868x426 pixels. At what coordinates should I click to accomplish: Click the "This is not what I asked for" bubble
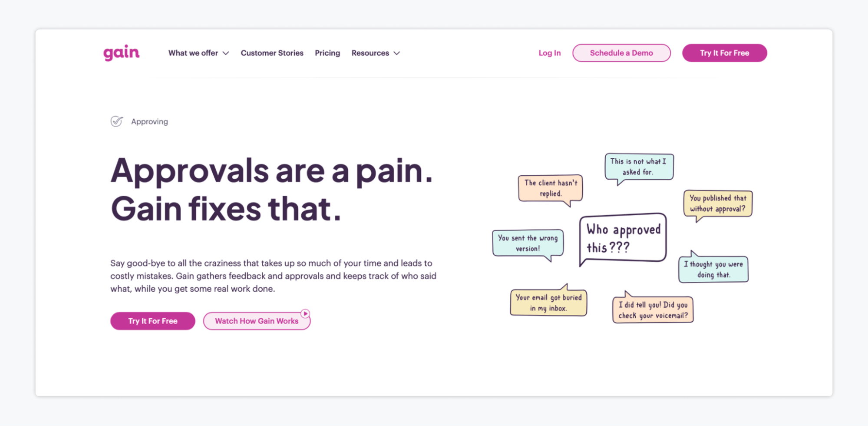click(x=638, y=166)
